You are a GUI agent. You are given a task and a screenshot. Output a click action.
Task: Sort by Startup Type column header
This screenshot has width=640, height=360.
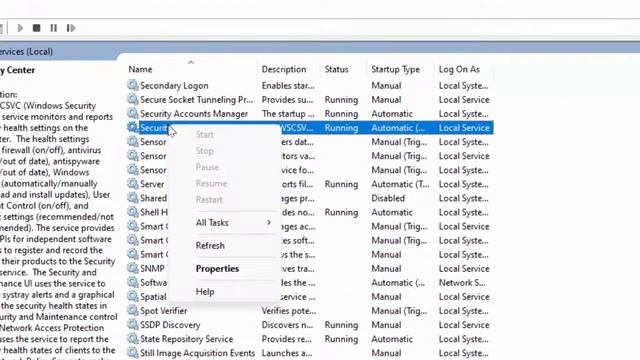[x=396, y=69]
